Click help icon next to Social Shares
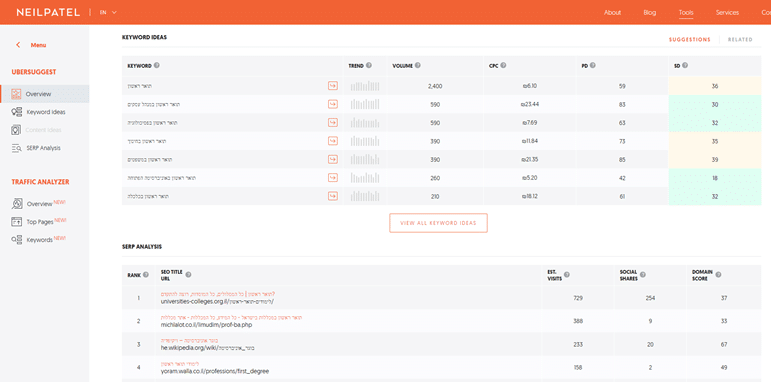The image size is (771, 382). tap(643, 275)
